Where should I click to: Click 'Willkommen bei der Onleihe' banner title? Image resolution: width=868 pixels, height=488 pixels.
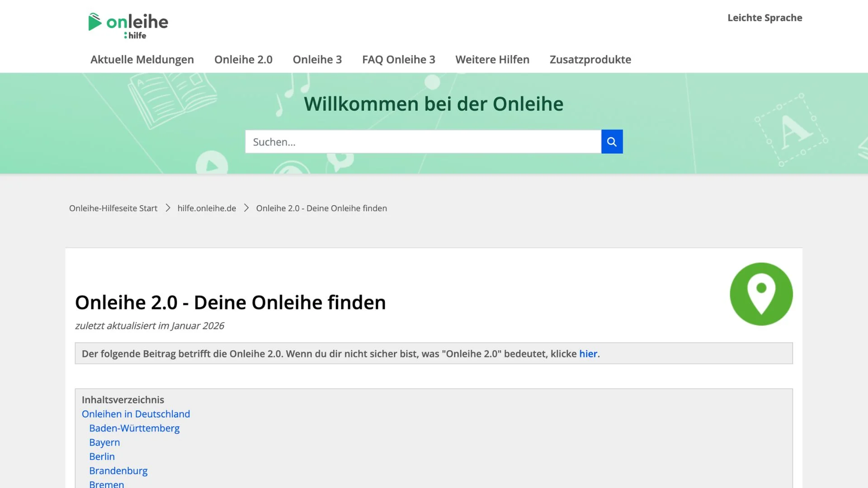(434, 104)
